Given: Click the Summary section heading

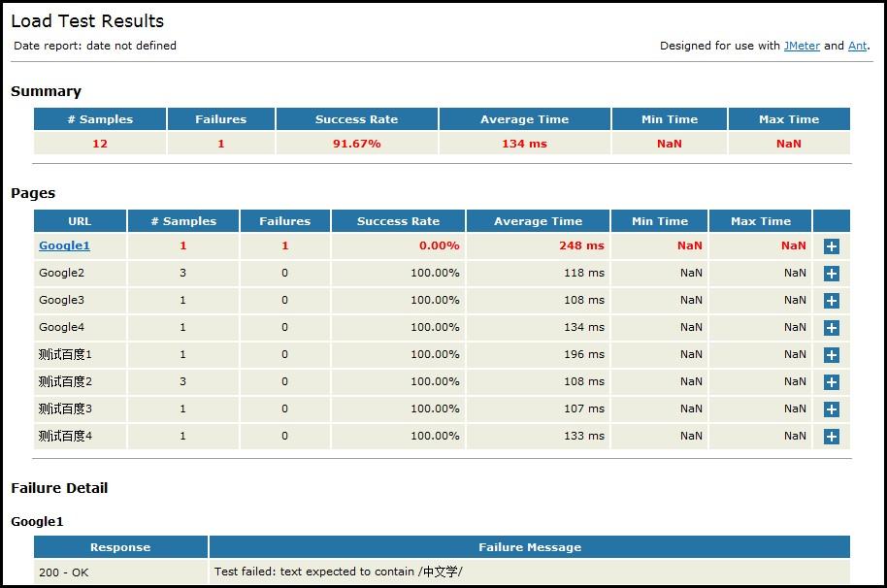Looking at the screenshot, I should 47,91.
